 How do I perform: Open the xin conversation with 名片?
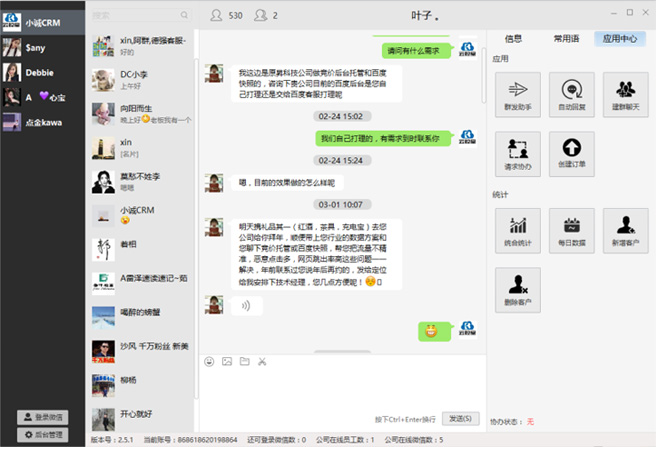140,148
